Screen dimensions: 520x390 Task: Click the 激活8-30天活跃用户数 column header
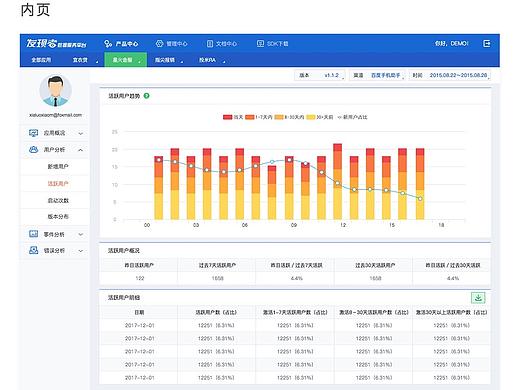pyautogui.click(x=374, y=312)
